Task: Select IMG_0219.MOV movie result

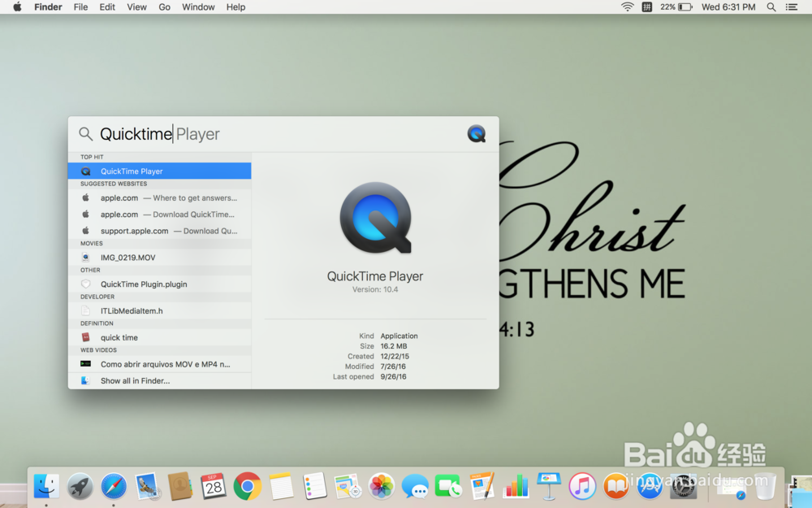Action: [x=159, y=258]
